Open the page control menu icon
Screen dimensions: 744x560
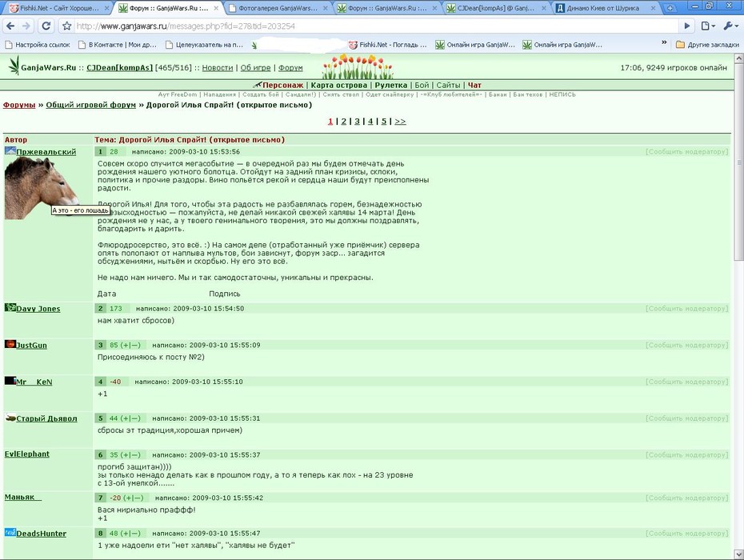tap(708, 26)
